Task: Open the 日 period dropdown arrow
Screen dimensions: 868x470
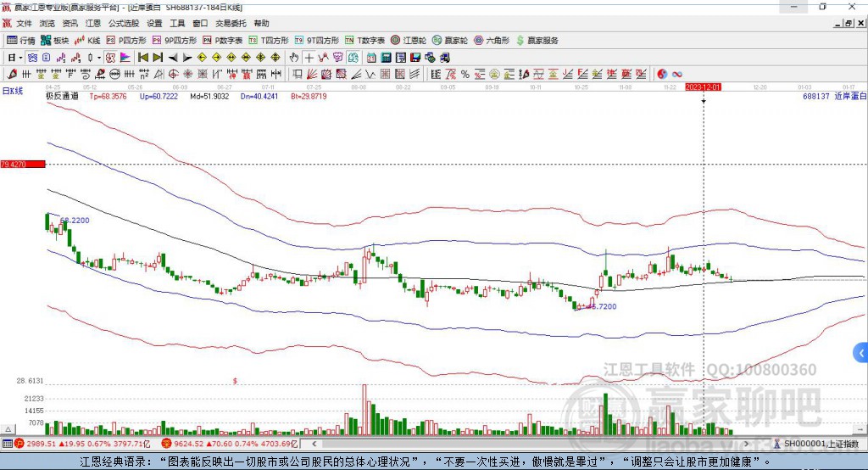Action: pos(20,58)
